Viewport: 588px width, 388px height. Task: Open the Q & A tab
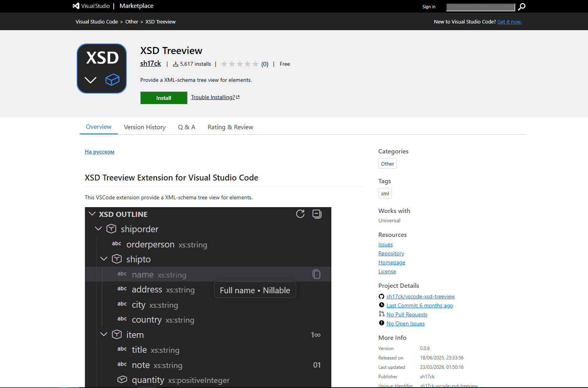pos(187,127)
